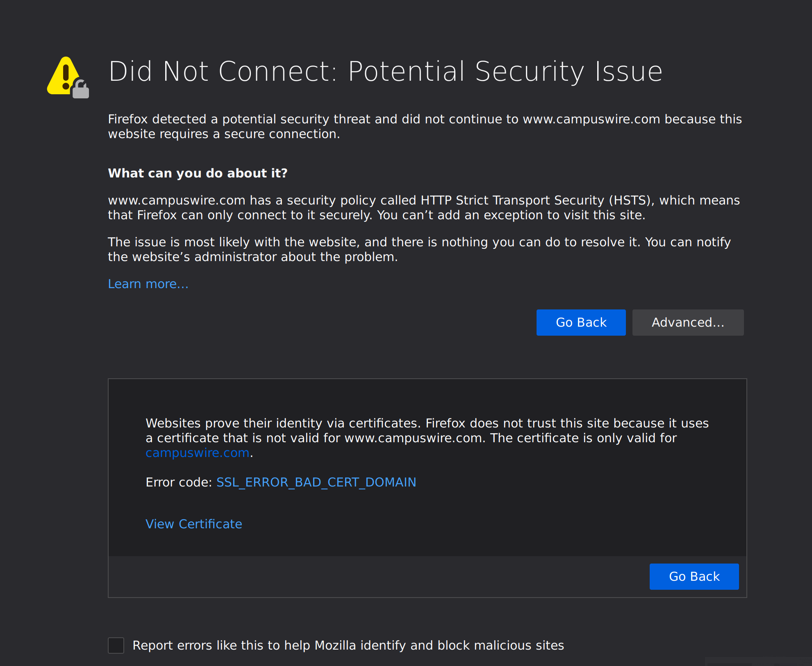Click the paragraph beginning Firefox detected a potential security threat
Image resolution: width=812 pixels, height=666 pixels.
(425, 126)
